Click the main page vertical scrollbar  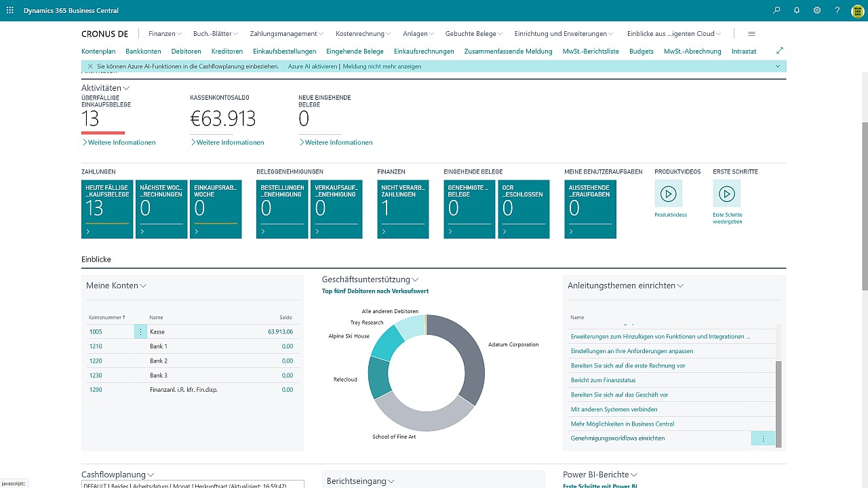pyautogui.click(x=864, y=205)
